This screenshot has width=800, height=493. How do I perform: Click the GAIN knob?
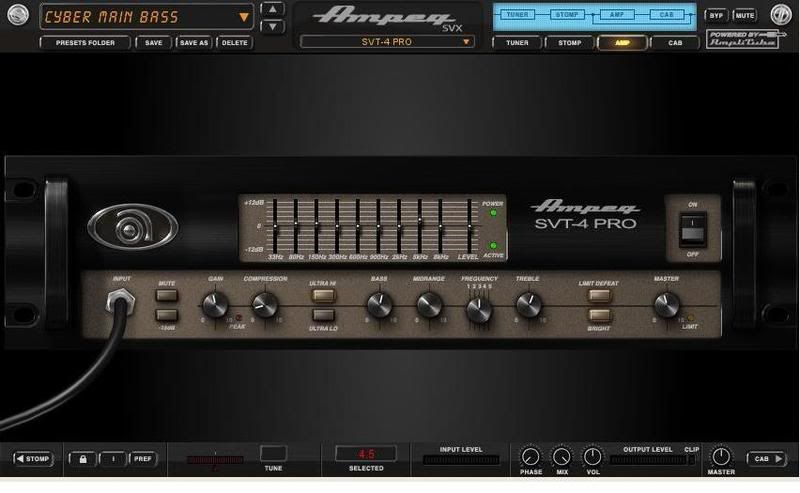coord(215,305)
